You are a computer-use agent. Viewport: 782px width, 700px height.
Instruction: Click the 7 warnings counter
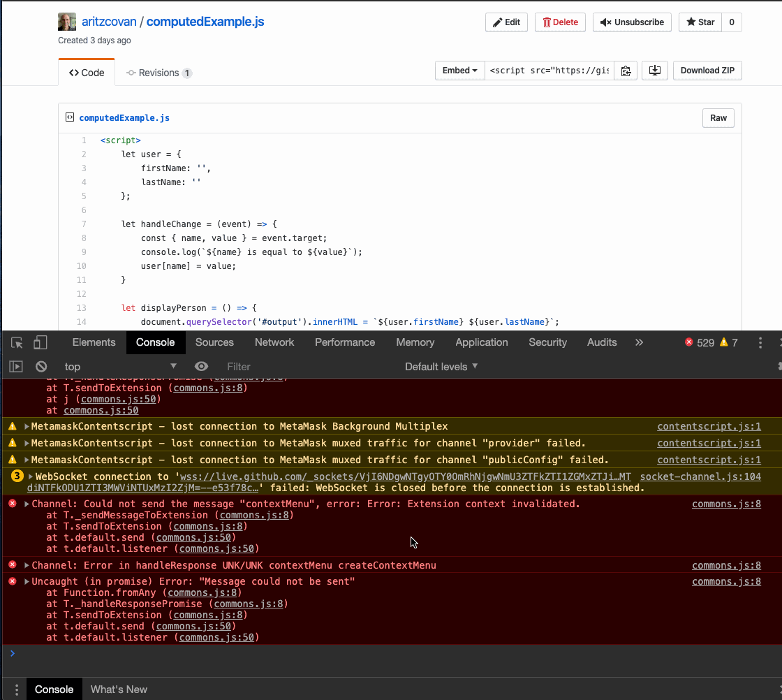click(729, 343)
